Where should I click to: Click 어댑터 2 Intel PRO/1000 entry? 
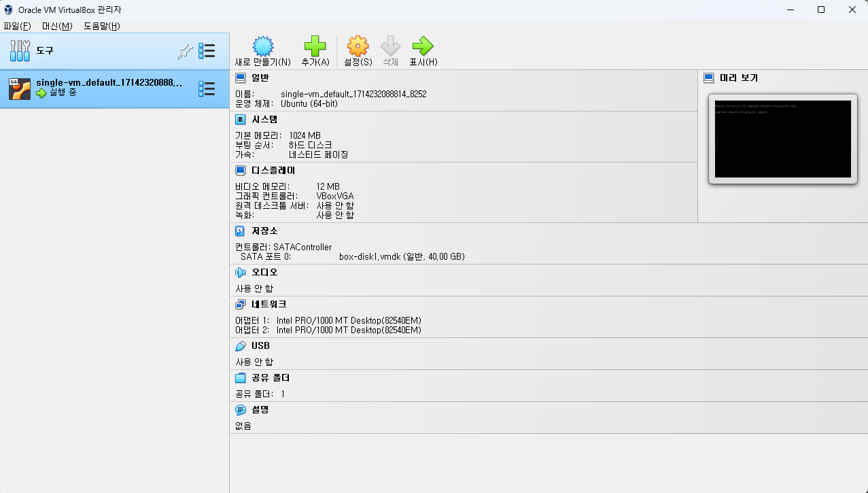click(328, 330)
